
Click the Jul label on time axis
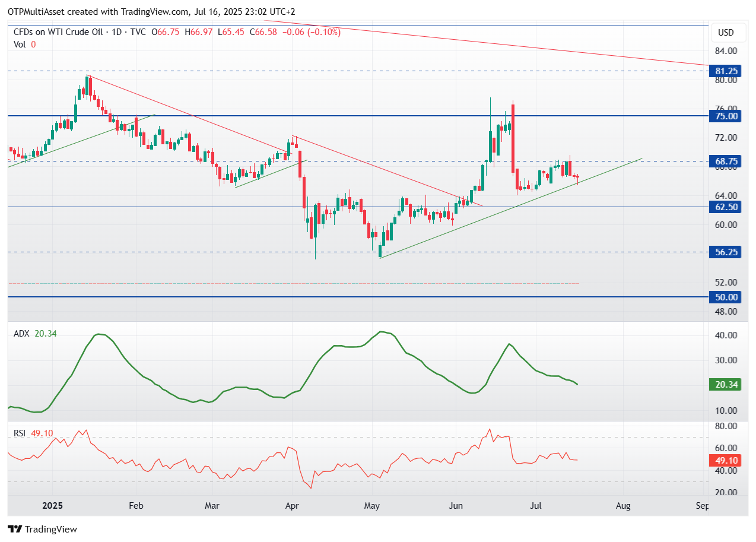click(x=535, y=506)
